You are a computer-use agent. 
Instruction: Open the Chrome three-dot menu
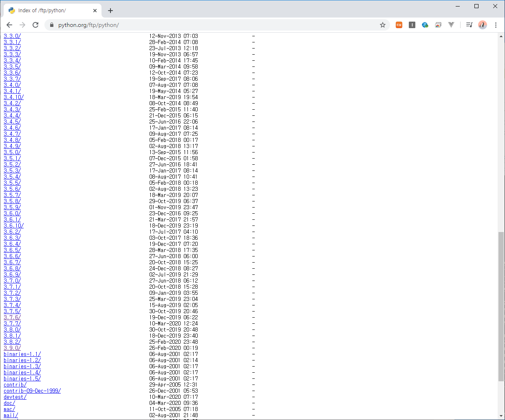coord(496,25)
